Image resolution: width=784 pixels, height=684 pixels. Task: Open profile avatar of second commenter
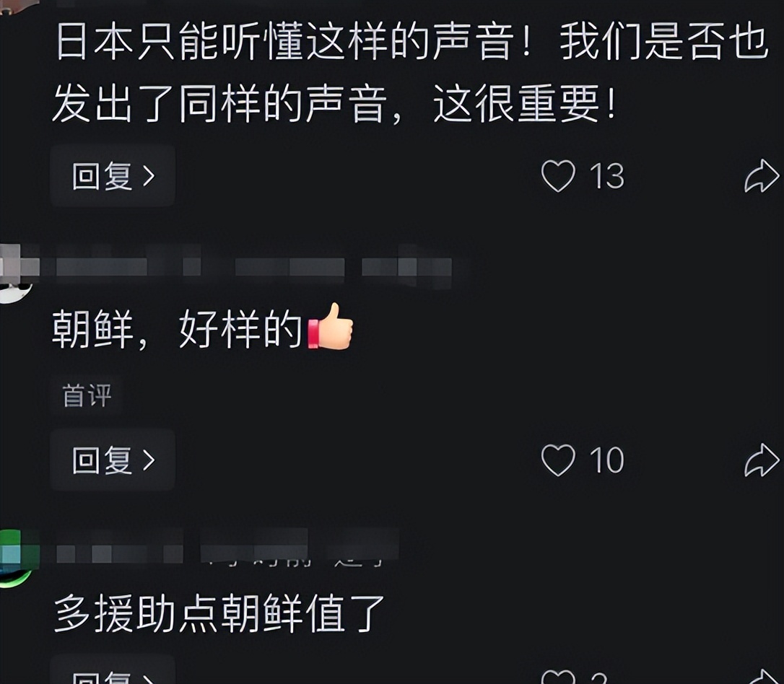[16, 273]
